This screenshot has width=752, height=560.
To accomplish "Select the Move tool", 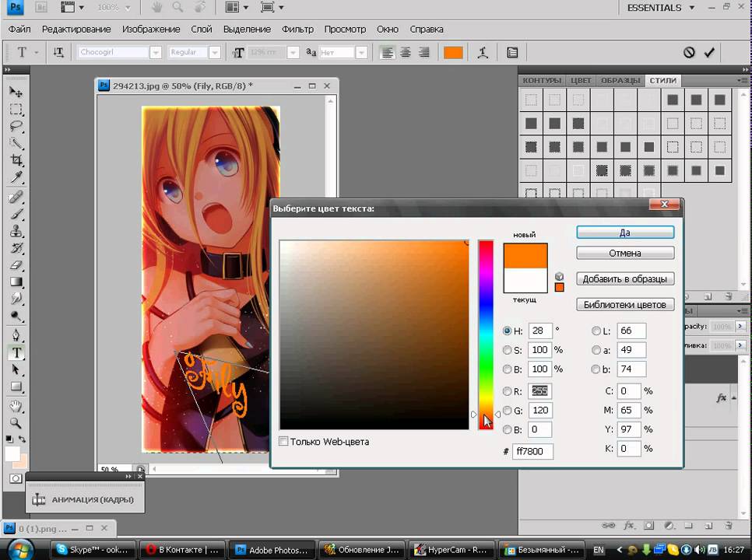I will [x=16, y=91].
